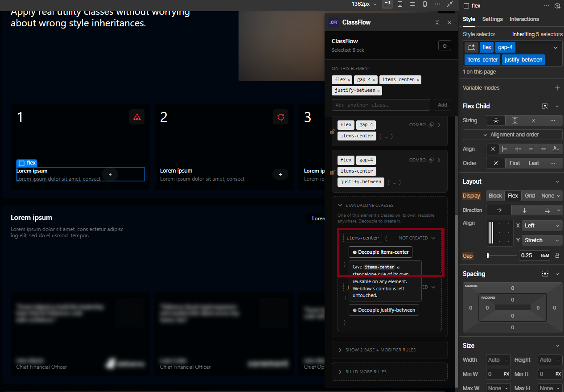Screen dimensions: 564x392
Task: Set Order to First
Action: [515, 163]
